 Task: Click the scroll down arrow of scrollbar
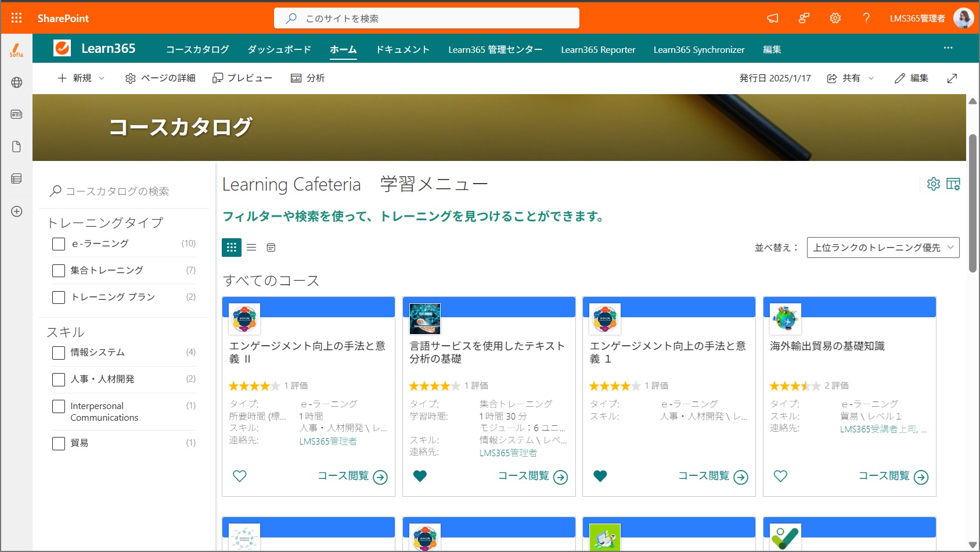(972, 545)
